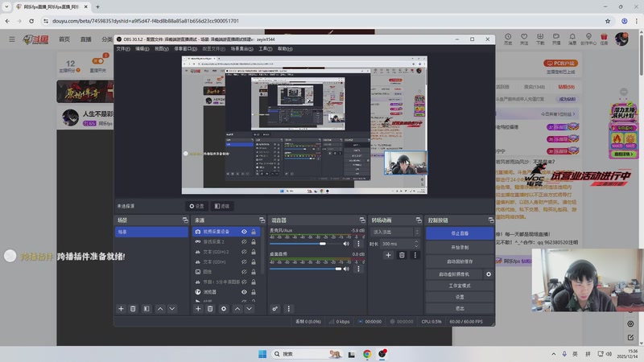Move source up arrow in 来源 toolbar
Image resolution: width=644 pixels, height=362 pixels.
click(237, 309)
